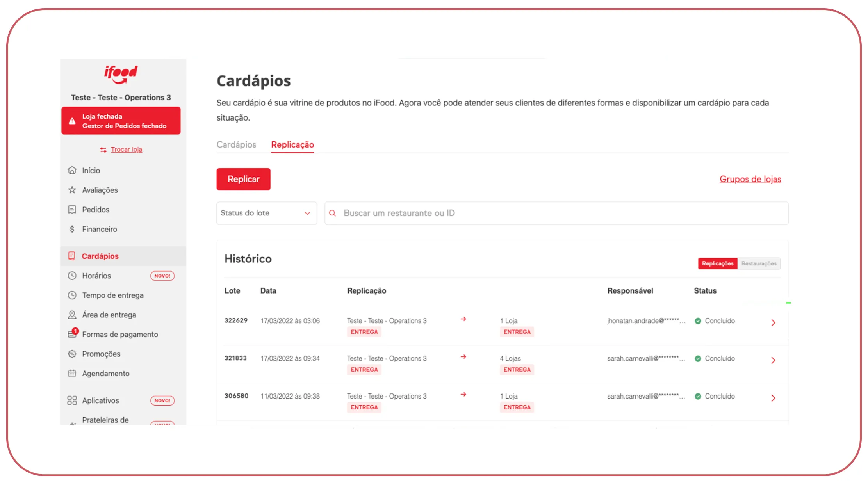The height and width of the screenshot is (484, 868).
Task: Switch to Replicações history toggle
Action: (718, 263)
